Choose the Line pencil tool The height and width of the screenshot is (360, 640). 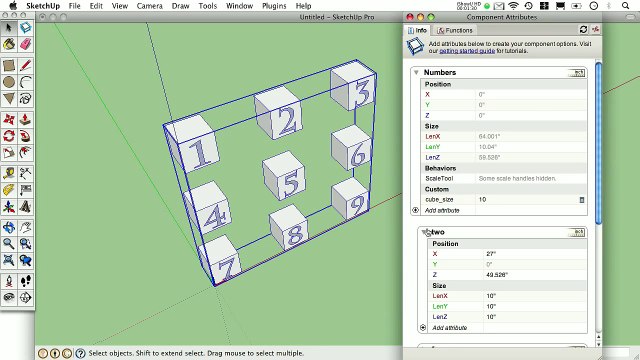[25, 65]
